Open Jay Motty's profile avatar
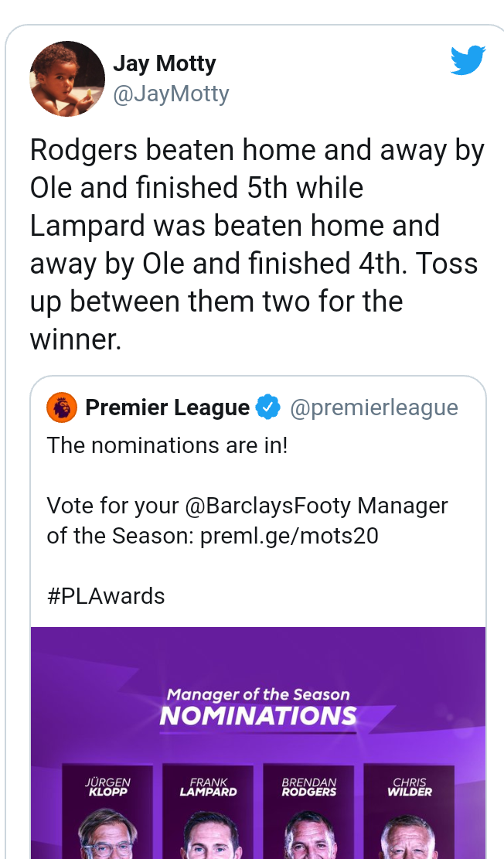 (x=67, y=78)
